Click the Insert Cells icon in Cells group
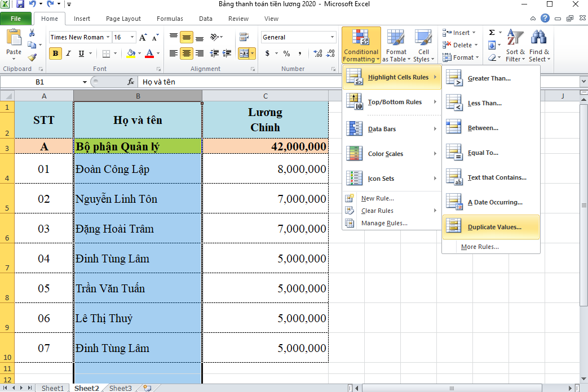This screenshot has height=392, width=588. pyautogui.click(x=458, y=33)
